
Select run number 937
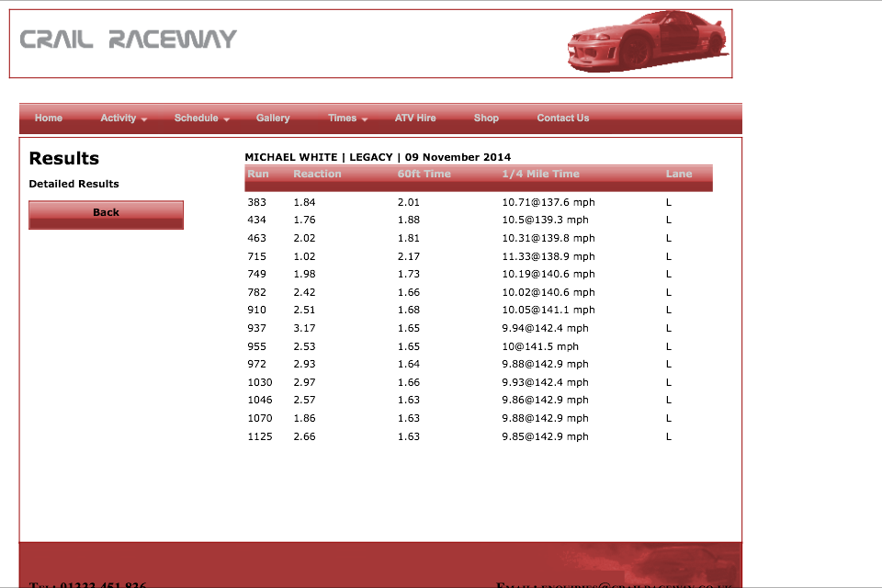[x=256, y=328]
